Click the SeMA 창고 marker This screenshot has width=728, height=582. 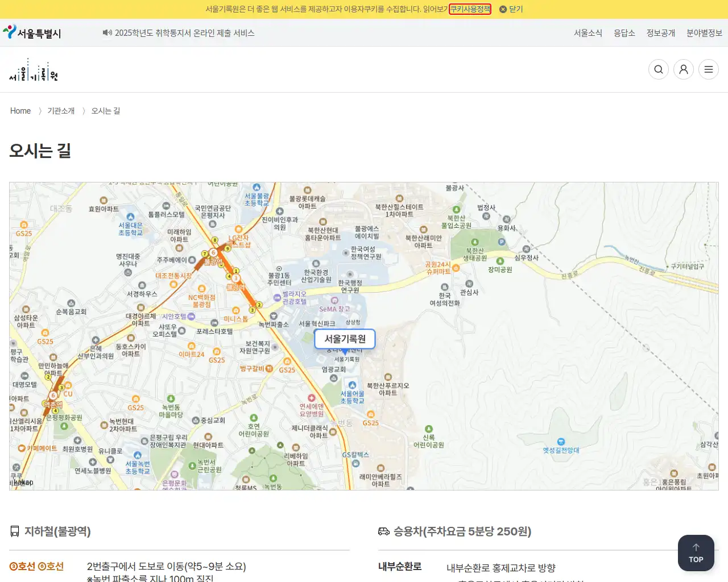click(334, 305)
